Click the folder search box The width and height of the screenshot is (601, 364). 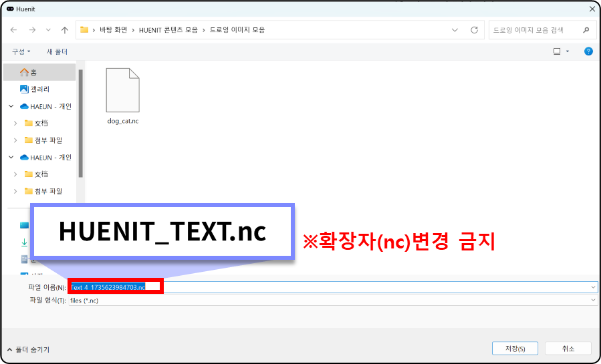point(535,30)
